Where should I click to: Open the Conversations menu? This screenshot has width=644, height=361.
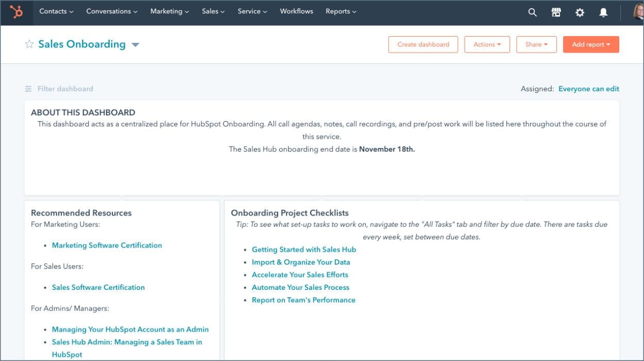[x=112, y=11]
